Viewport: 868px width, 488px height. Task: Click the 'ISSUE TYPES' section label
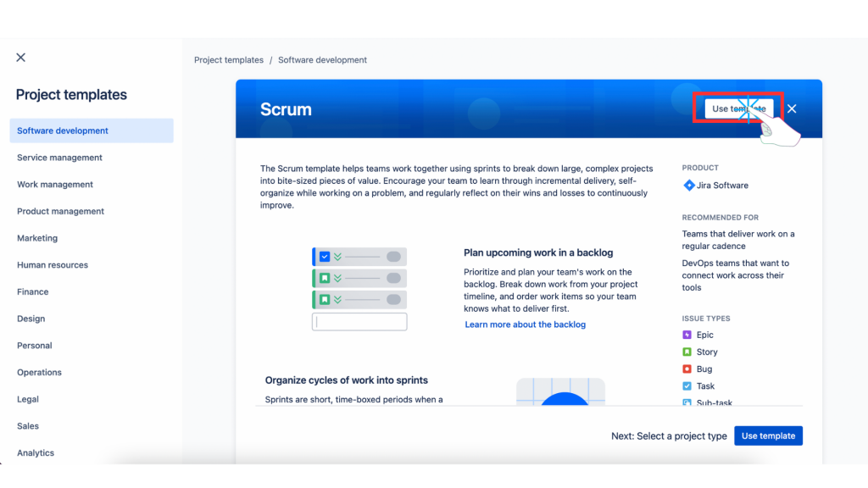click(x=706, y=319)
